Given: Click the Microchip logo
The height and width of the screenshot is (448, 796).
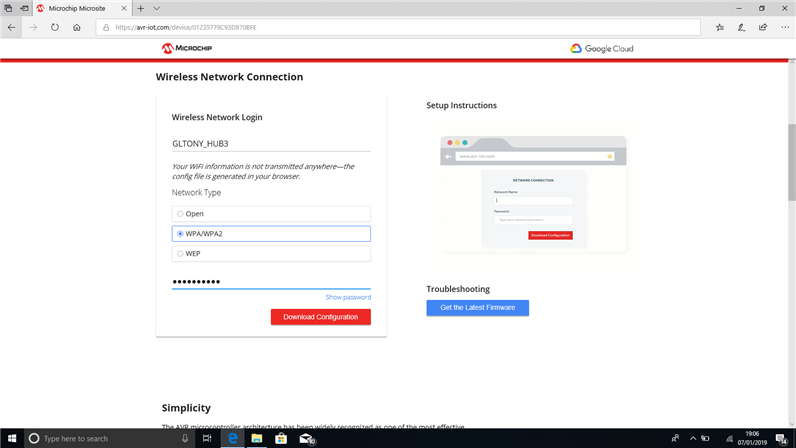Looking at the screenshot, I should click(187, 48).
